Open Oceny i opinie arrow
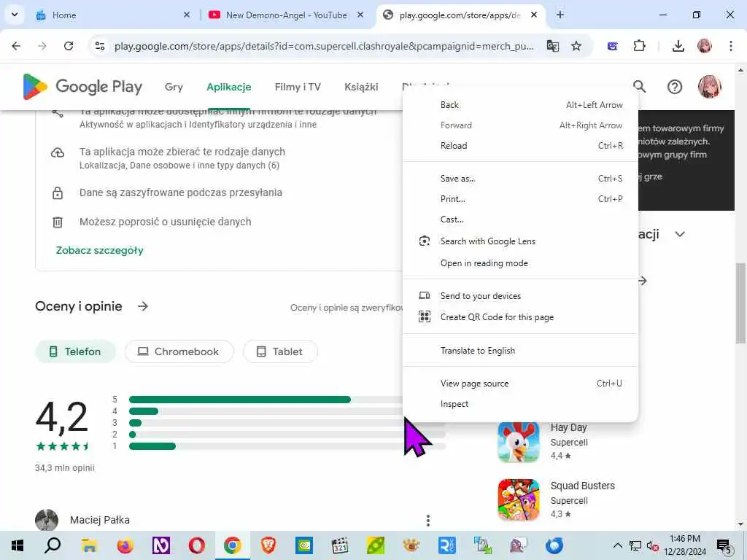 (x=143, y=306)
